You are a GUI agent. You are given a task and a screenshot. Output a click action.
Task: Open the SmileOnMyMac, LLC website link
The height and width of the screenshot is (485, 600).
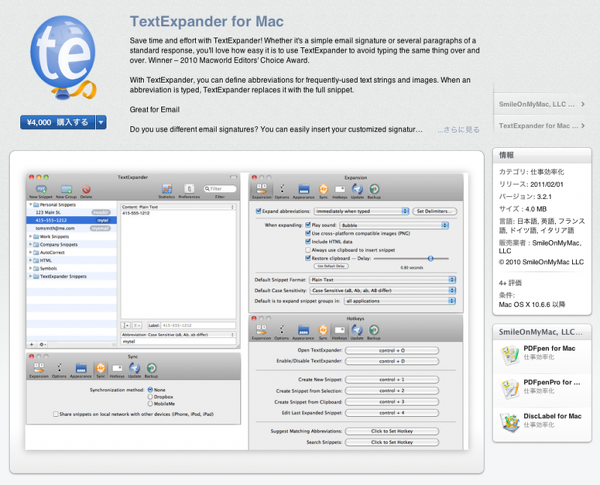tap(541, 104)
